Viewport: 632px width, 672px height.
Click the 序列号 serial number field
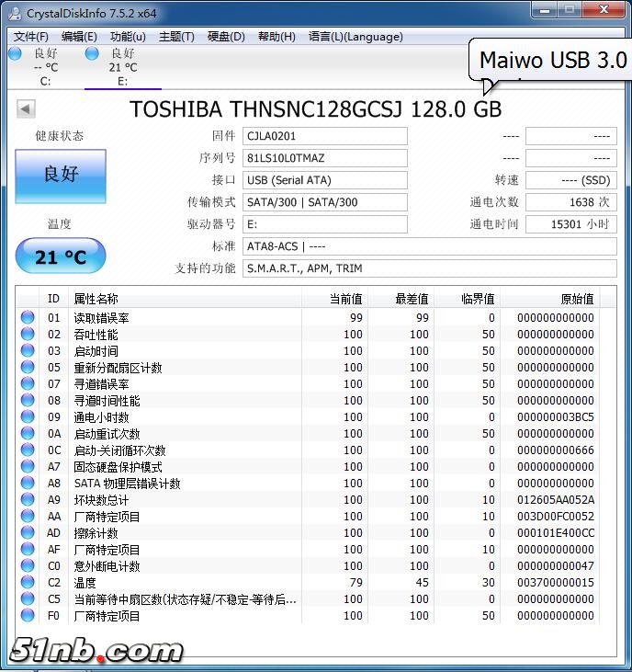(324, 158)
